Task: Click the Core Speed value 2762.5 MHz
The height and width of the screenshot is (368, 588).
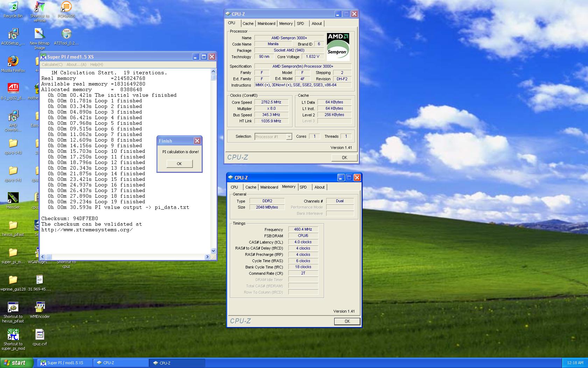Action: 271,102
